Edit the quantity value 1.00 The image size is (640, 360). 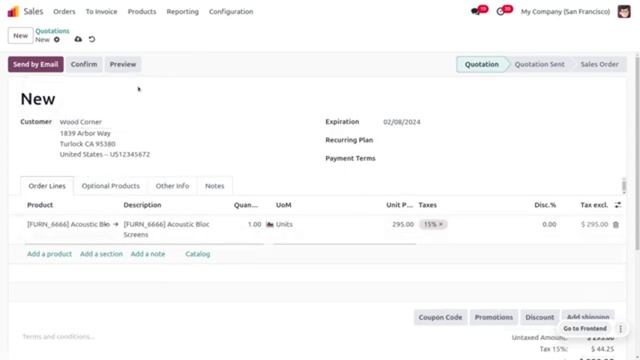pos(254,224)
